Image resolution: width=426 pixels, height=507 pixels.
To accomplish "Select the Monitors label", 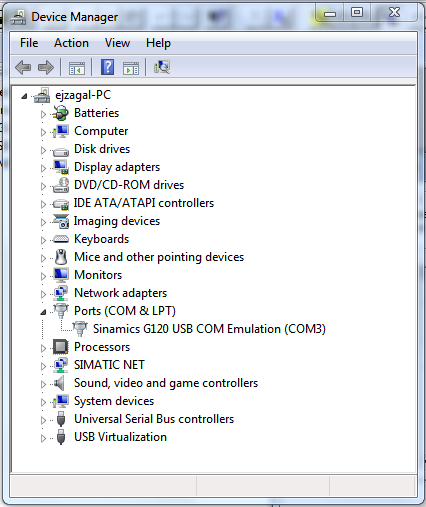I will [x=98, y=275].
